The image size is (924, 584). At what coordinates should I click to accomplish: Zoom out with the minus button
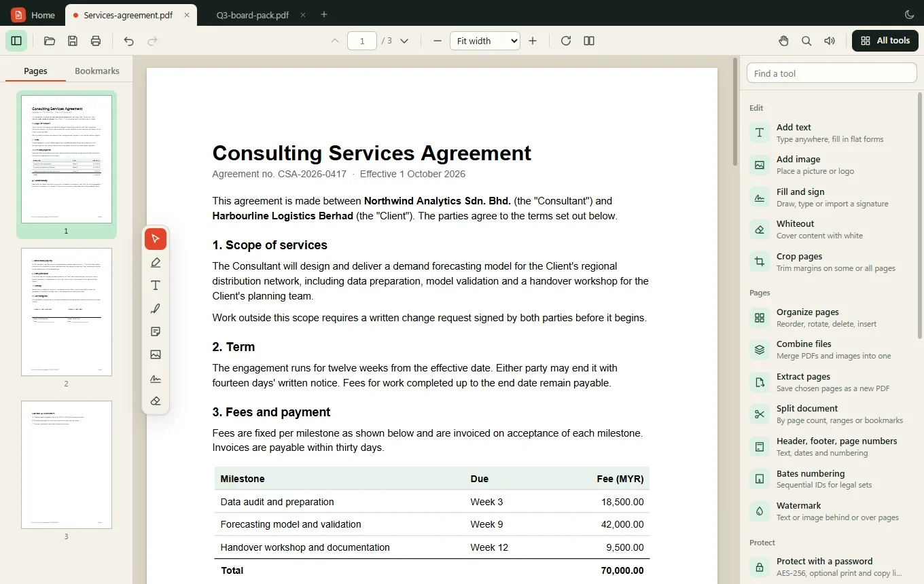pyautogui.click(x=438, y=41)
